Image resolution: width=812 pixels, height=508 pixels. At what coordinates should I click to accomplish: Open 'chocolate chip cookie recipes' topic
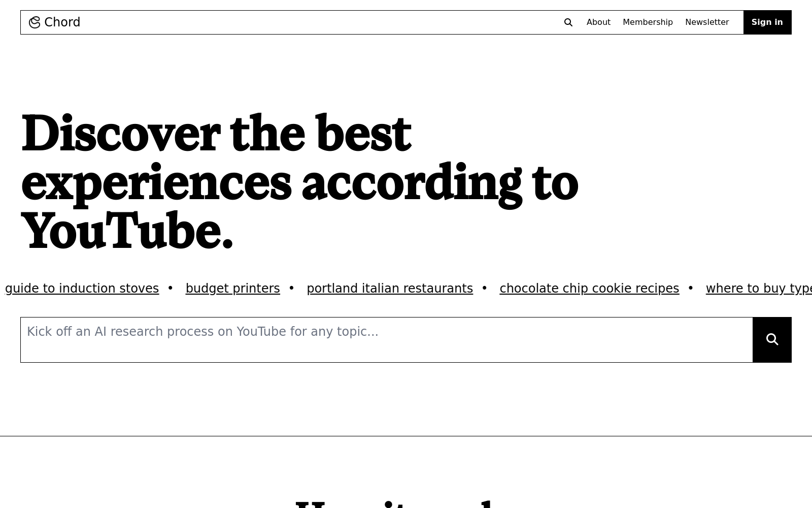(589, 289)
